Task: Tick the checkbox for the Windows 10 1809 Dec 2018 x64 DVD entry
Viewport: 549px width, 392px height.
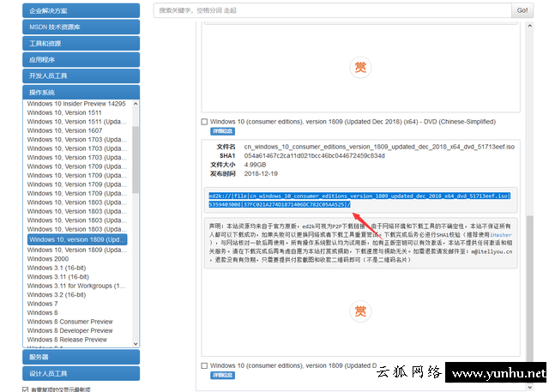Action: [x=204, y=122]
